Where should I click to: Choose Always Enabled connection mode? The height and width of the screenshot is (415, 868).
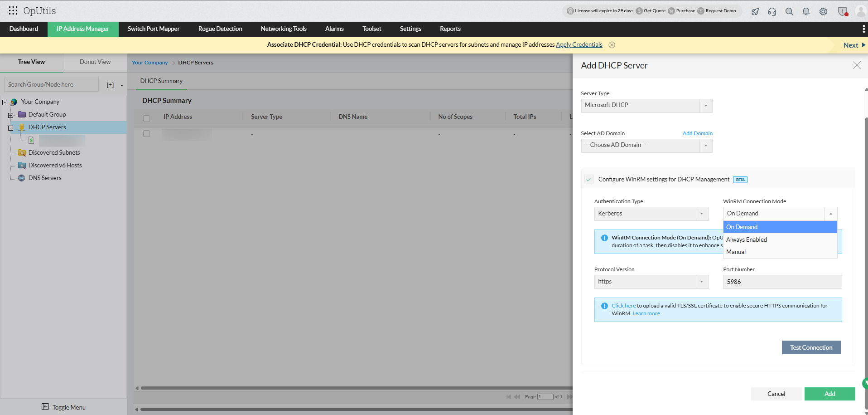[780, 239]
